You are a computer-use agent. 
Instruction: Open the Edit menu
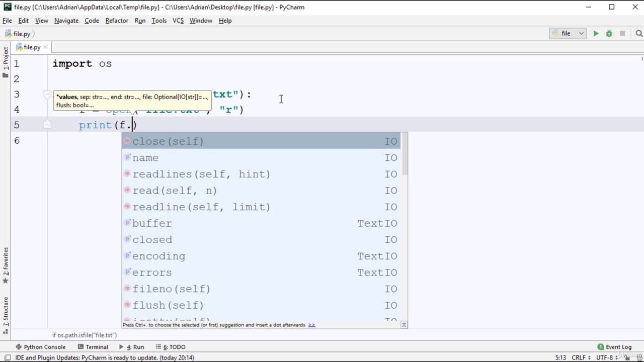point(24,21)
